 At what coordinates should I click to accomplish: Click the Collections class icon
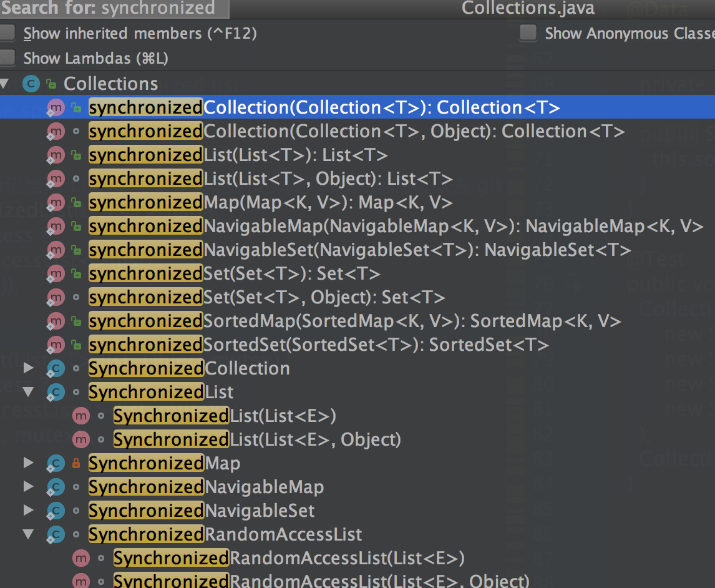(31, 84)
